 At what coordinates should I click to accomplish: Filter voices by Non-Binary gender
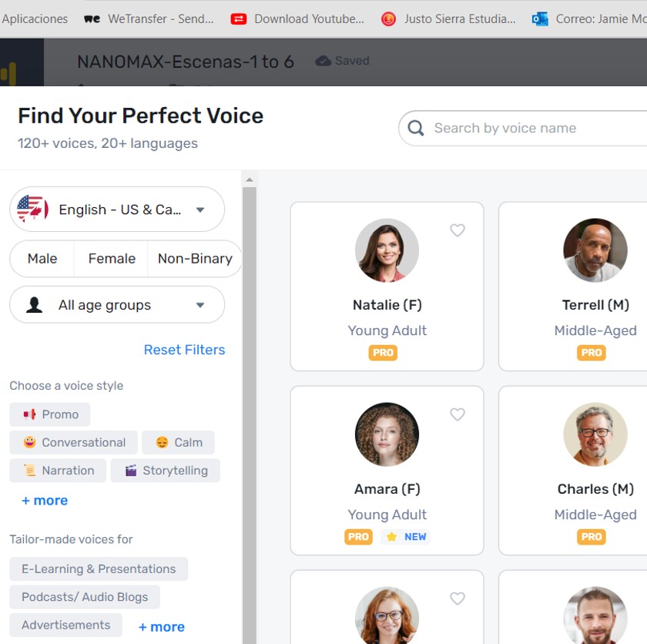pyautogui.click(x=195, y=259)
